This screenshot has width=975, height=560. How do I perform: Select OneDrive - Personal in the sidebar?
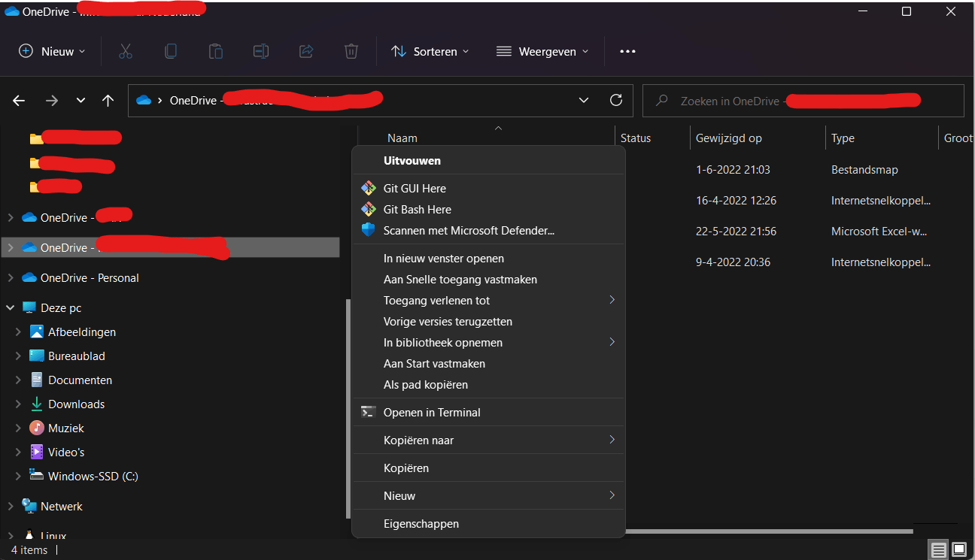point(90,277)
